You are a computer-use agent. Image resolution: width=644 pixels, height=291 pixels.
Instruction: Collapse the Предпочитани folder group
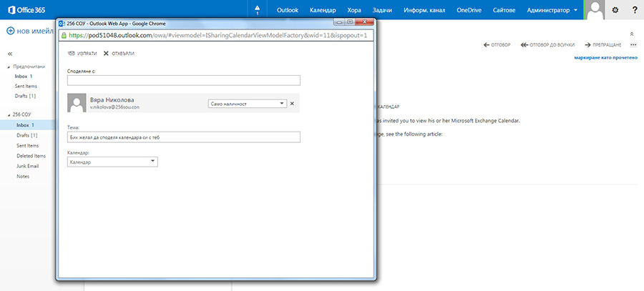[x=9, y=66]
